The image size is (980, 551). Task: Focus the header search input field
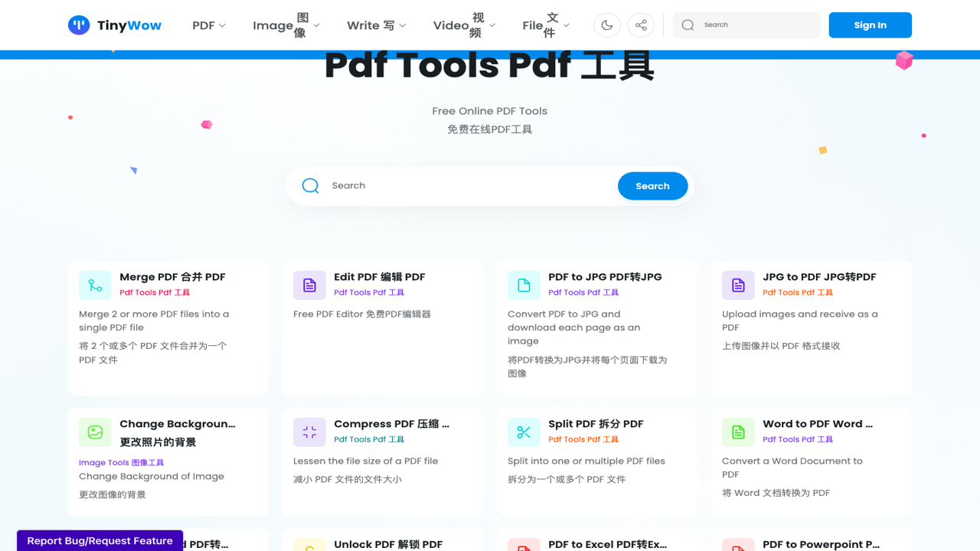(746, 25)
